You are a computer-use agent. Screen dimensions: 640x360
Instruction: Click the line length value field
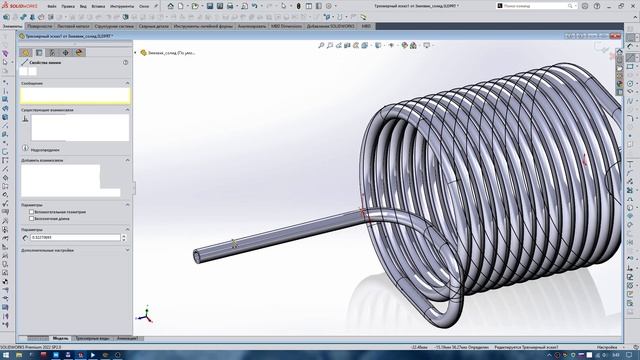(x=75, y=237)
